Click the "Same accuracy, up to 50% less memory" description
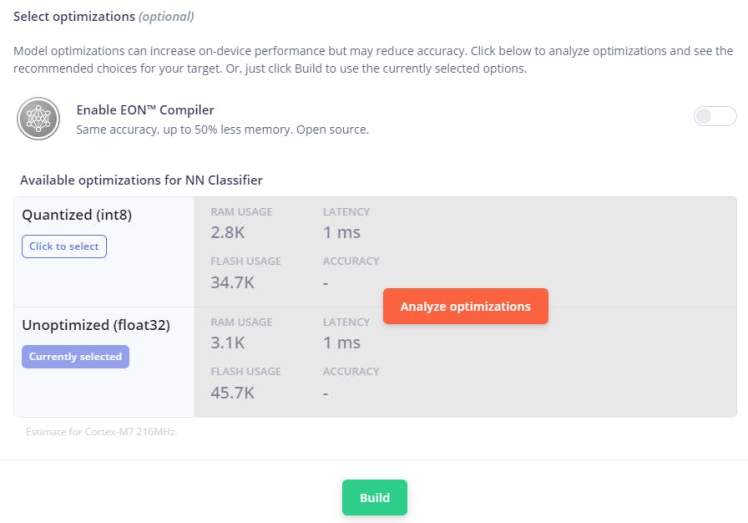748x523 pixels. coord(222,130)
